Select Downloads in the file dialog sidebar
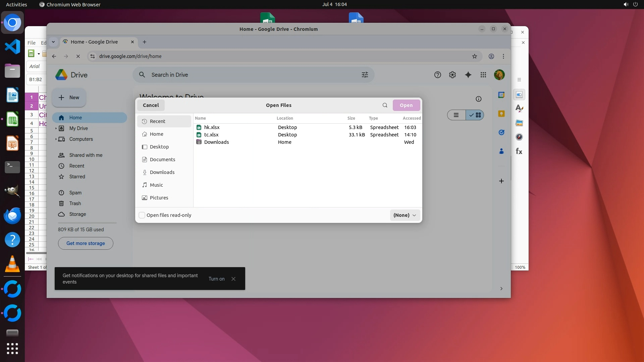 pos(162,172)
